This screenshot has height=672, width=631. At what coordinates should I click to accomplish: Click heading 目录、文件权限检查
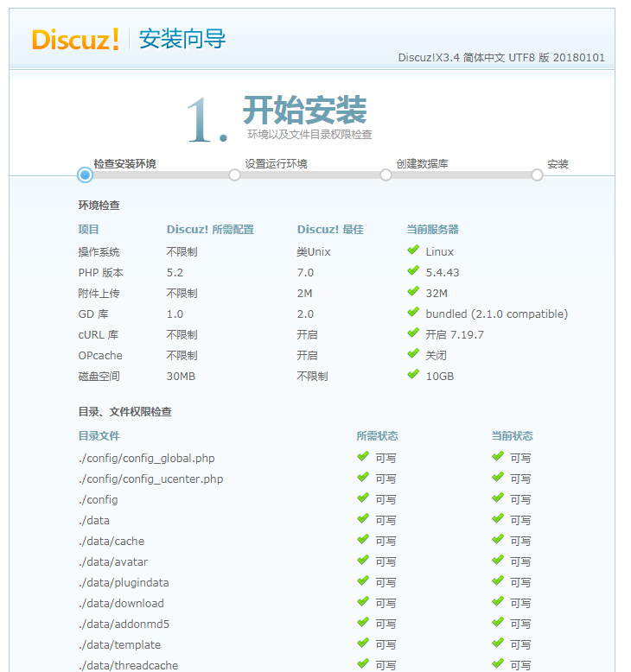124,412
